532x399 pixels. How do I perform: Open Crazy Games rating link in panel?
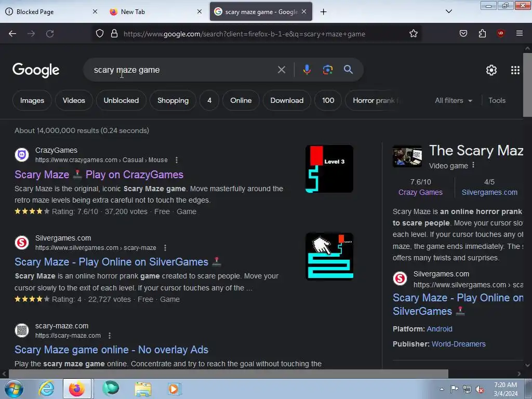[420, 192]
